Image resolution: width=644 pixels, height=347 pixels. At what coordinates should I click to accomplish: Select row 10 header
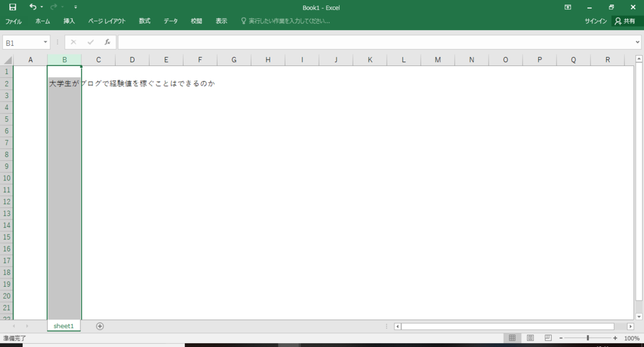(x=6, y=179)
